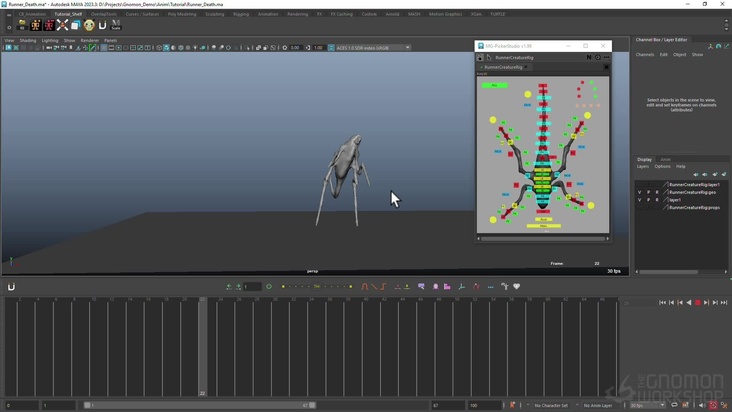Open the No Character Set dropdown
This screenshot has width=732, height=412.
pos(552,405)
